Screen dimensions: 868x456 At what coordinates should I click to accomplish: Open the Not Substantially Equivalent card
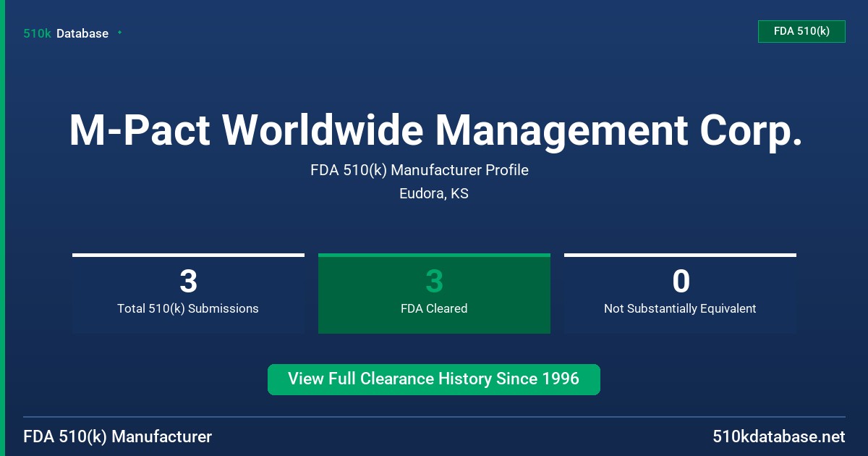tap(680, 293)
